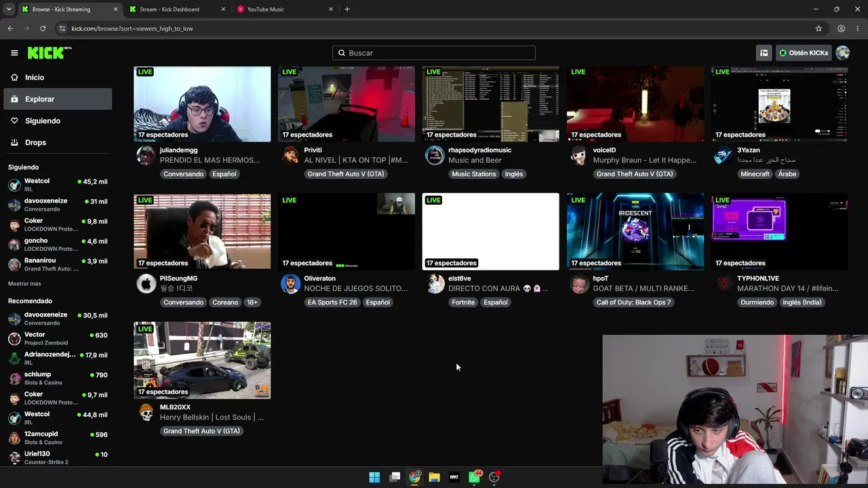Open Uriel130 avatar in Recomendado list
This screenshot has width=868, height=488.
(x=14, y=457)
